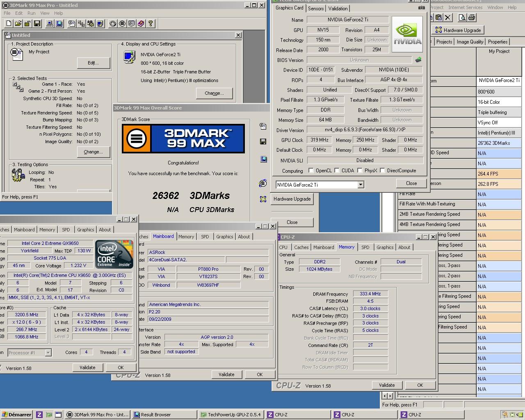Image resolution: width=525 pixels, height=420 pixels.
Task: Enable the CUDA checkbox in GPU-Z
Action: click(x=337, y=171)
